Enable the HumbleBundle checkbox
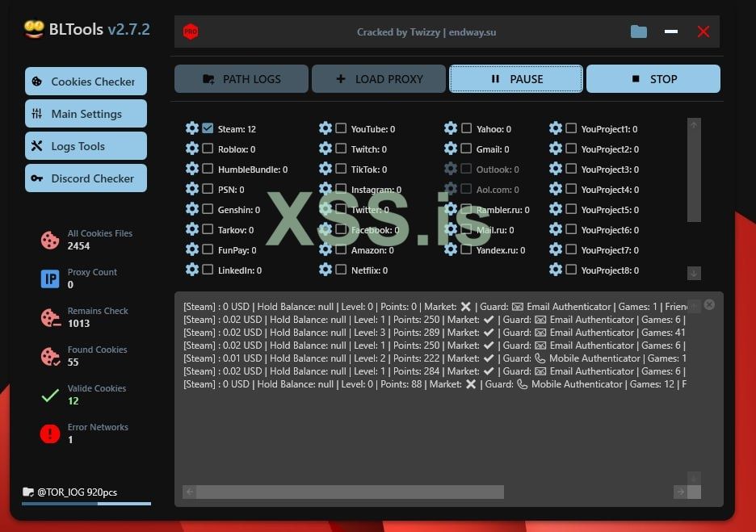 tap(208, 169)
